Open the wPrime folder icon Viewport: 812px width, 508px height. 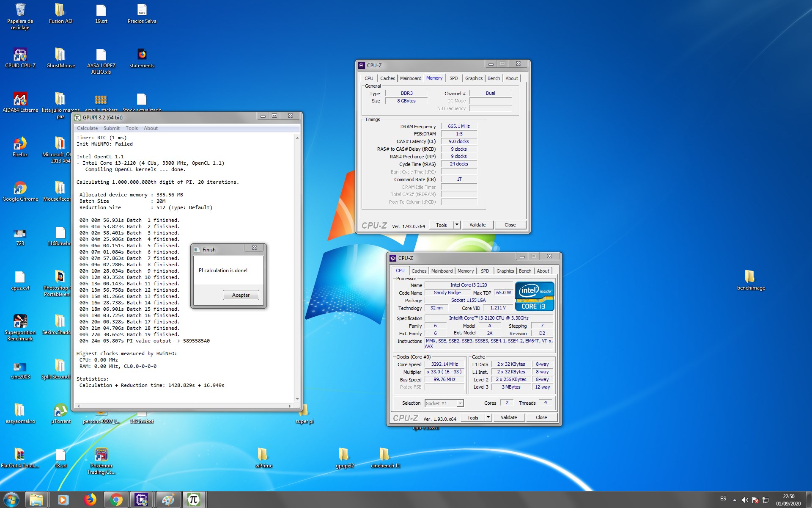(x=263, y=458)
